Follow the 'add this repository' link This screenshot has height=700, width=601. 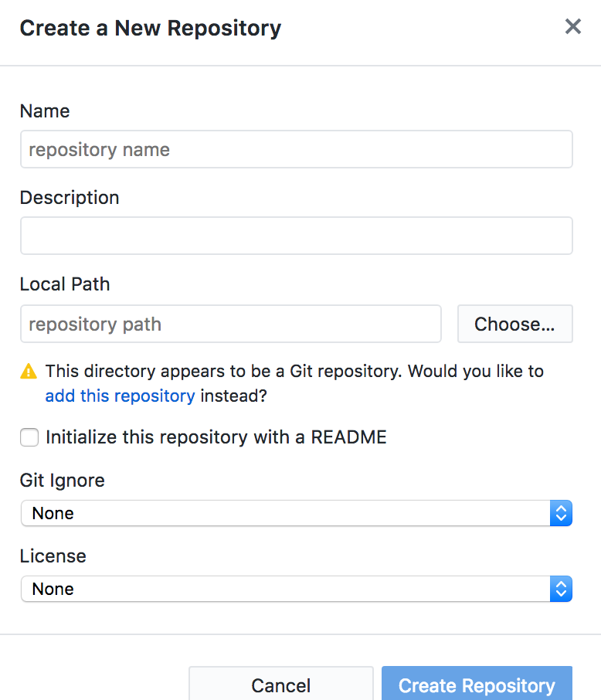pos(120,396)
